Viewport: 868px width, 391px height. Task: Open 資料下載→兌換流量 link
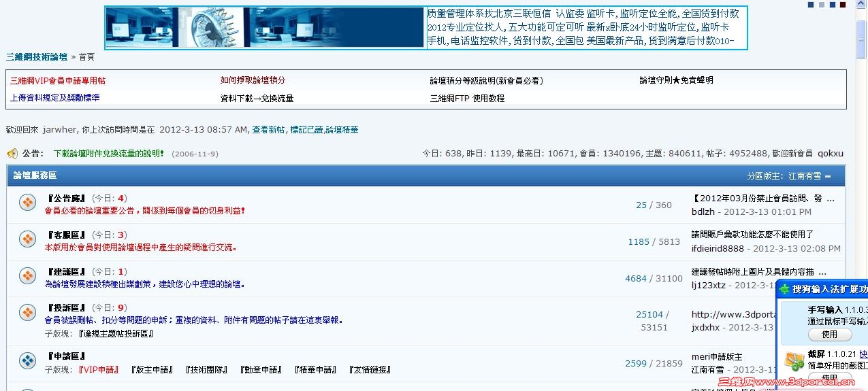coord(257,99)
